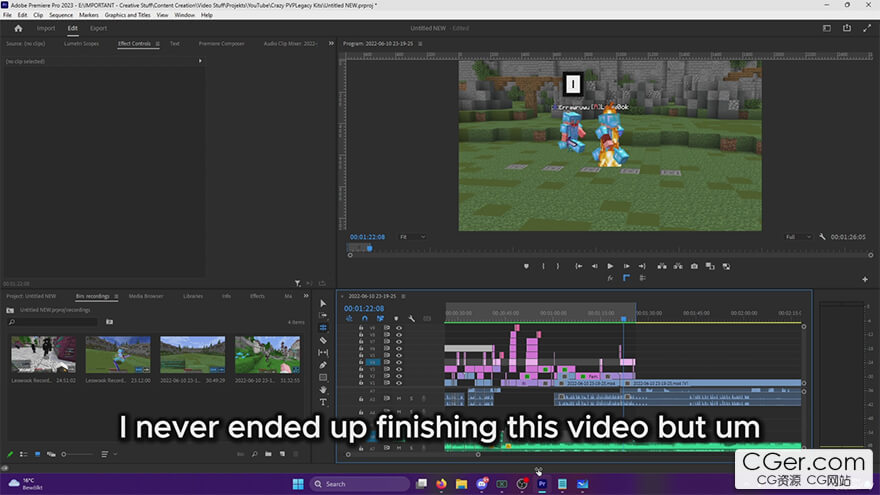Switch to the Effects tab
The height and width of the screenshot is (495, 880).
click(x=257, y=296)
